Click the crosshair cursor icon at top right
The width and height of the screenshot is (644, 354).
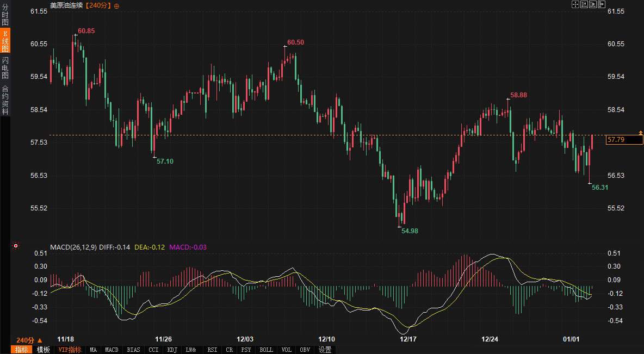point(575,4)
